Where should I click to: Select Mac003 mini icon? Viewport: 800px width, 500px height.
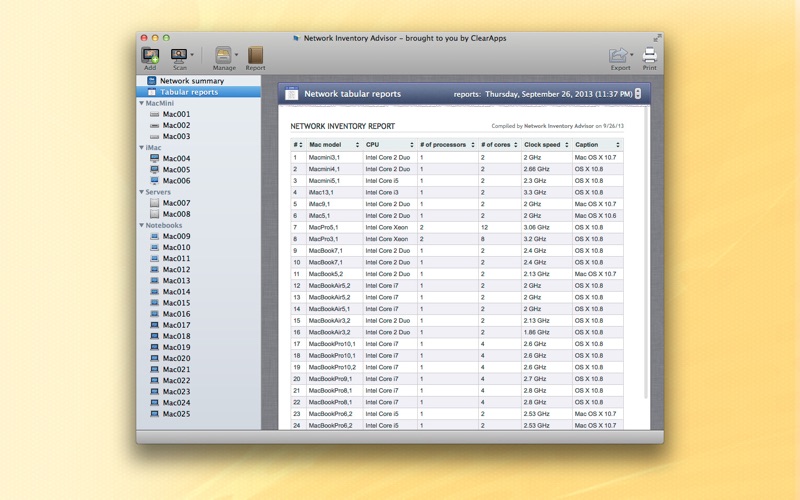(154, 136)
